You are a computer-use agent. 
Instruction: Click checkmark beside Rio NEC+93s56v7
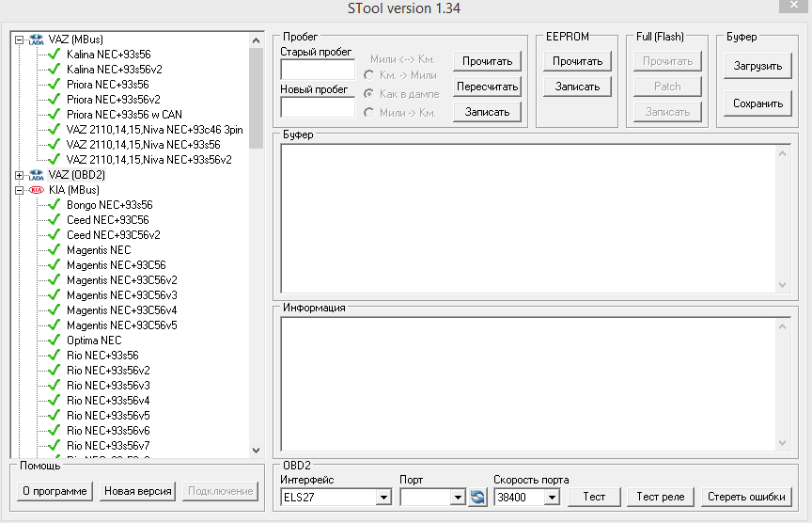click(x=54, y=445)
